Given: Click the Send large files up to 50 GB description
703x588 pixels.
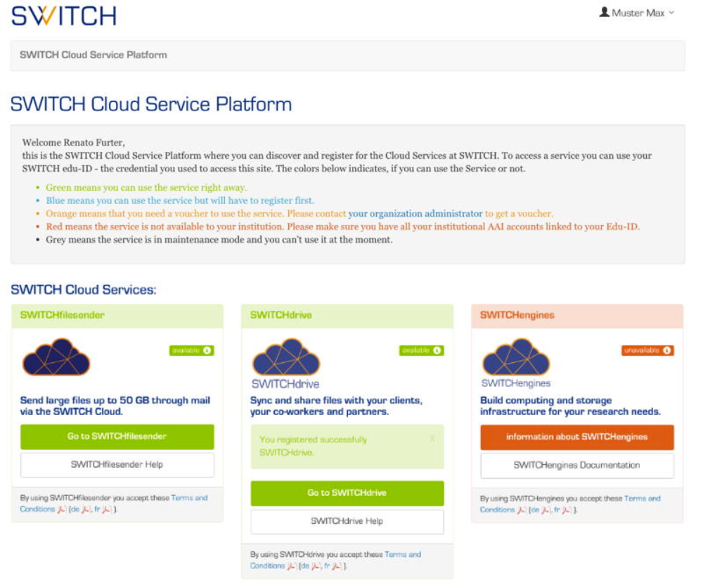Looking at the screenshot, I should [x=115, y=406].
